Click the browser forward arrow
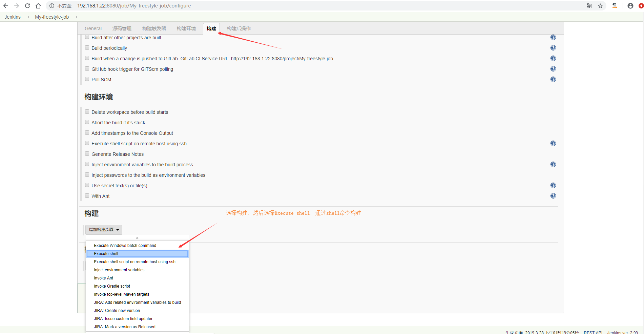Viewport: 644px width, 334px height. pyautogui.click(x=17, y=6)
